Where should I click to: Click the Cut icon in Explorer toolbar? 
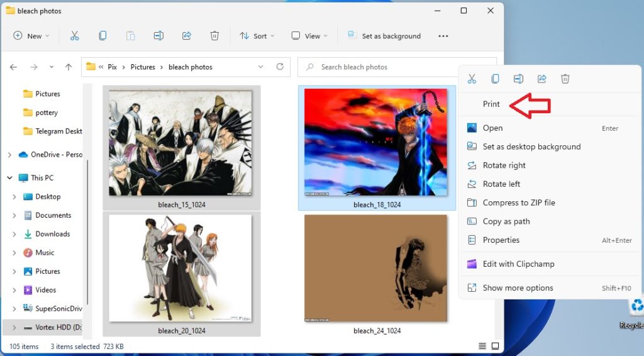tap(74, 36)
